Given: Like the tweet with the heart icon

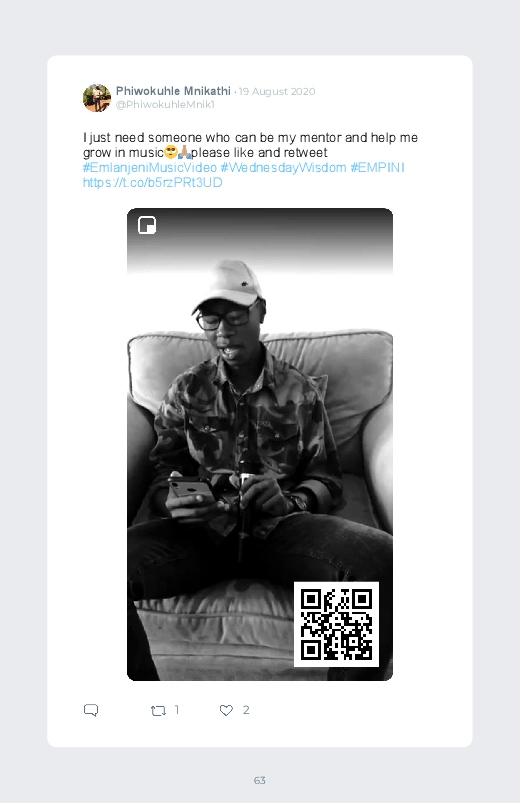Looking at the screenshot, I should (x=226, y=710).
